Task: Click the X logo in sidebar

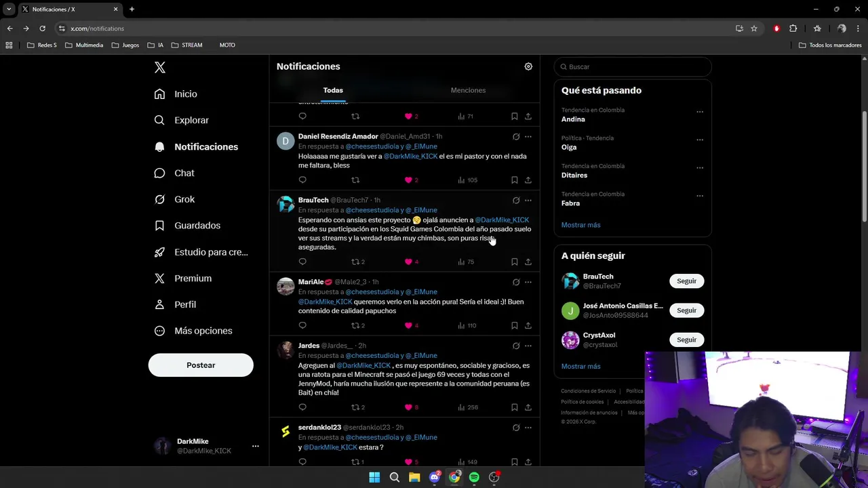Action: 160,67
